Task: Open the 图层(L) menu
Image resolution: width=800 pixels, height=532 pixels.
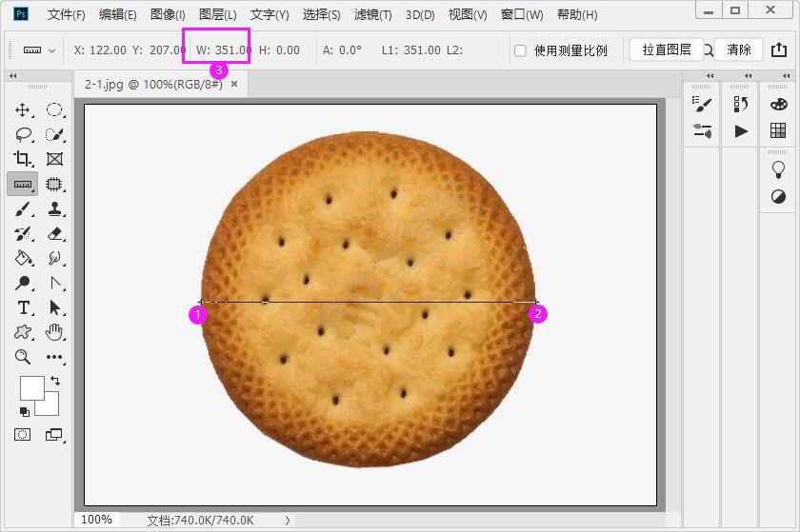Action: [218, 15]
